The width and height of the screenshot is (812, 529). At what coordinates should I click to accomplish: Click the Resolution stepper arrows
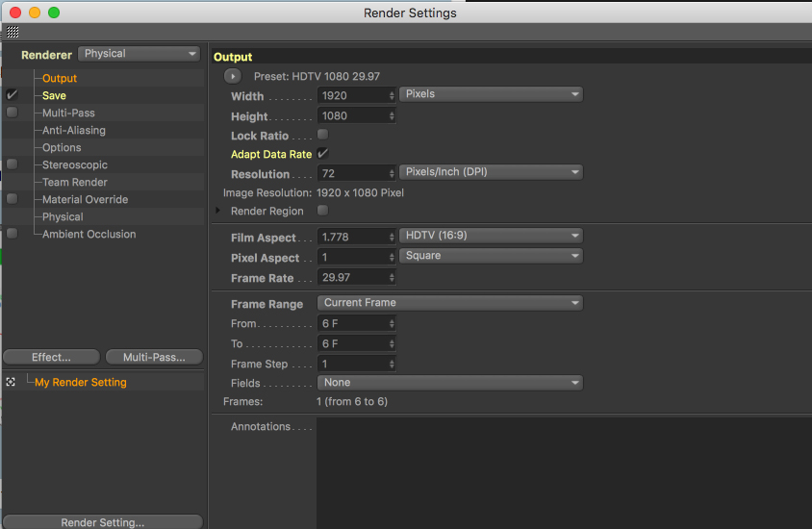tap(392, 173)
